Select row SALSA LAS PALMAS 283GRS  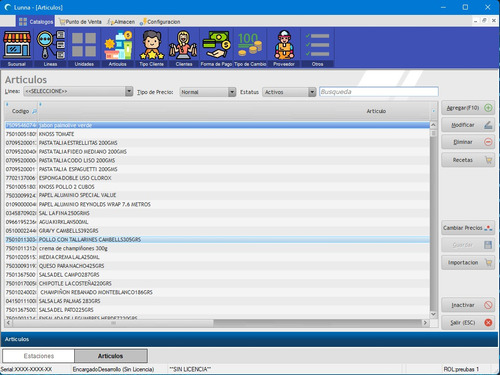[217, 301]
